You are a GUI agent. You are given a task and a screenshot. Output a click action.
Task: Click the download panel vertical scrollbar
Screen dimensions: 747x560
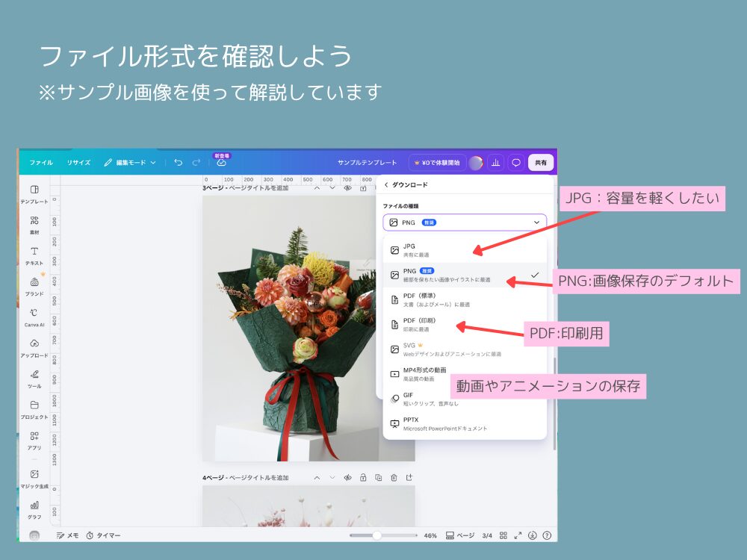point(554,402)
